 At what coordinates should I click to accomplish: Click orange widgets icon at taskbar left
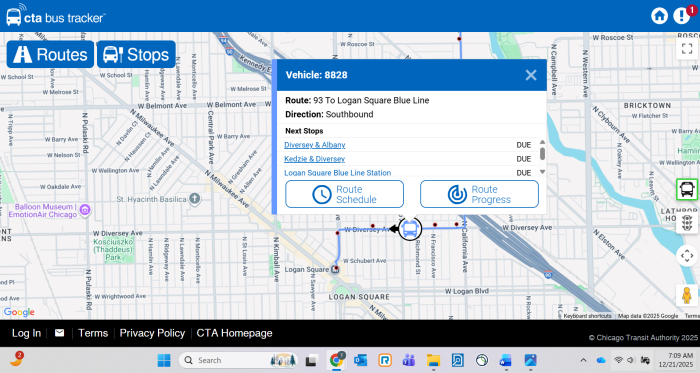click(17, 359)
